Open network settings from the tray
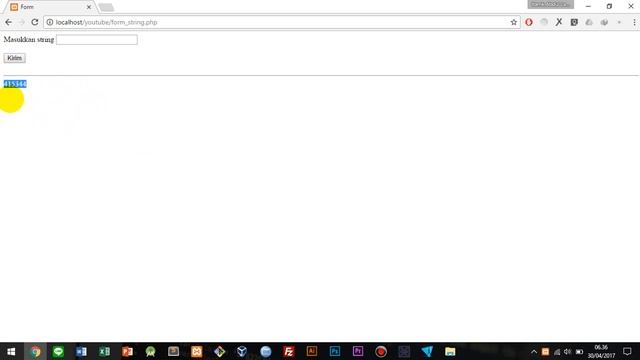The width and height of the screenshot is (640, 360). [557, 352]
